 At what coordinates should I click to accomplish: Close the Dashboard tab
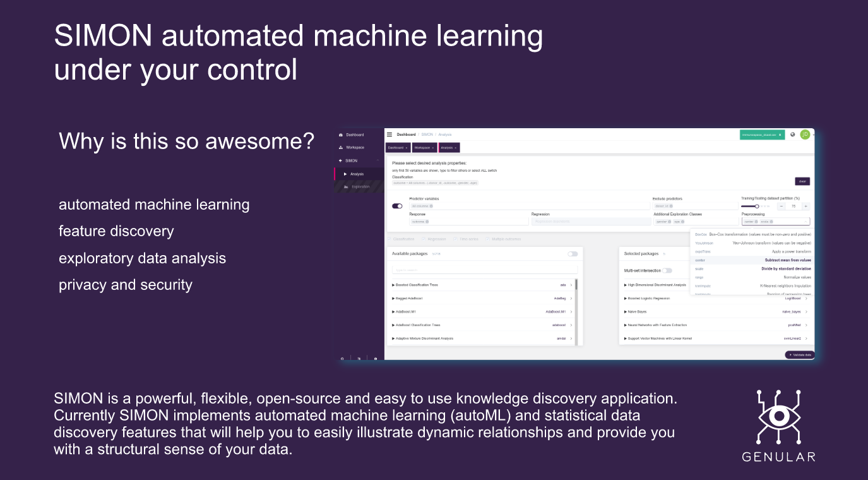407,148
